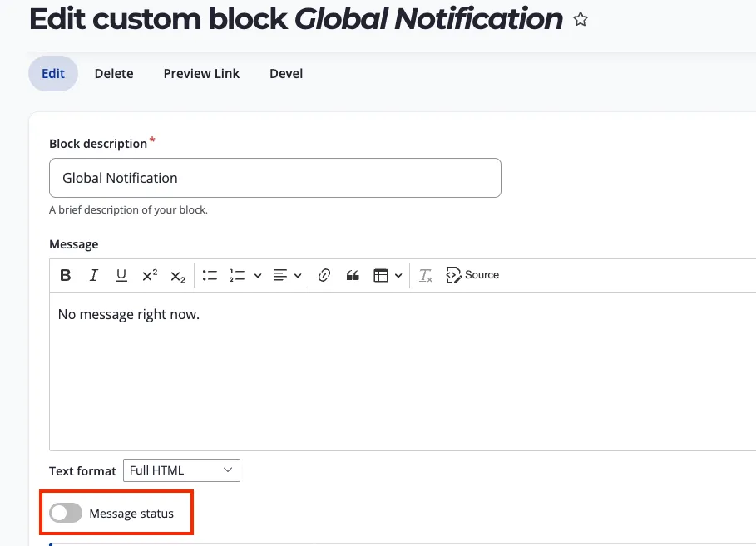756x546 pixels.
Task: Insert a table into the message
Action: pos(381,275)
